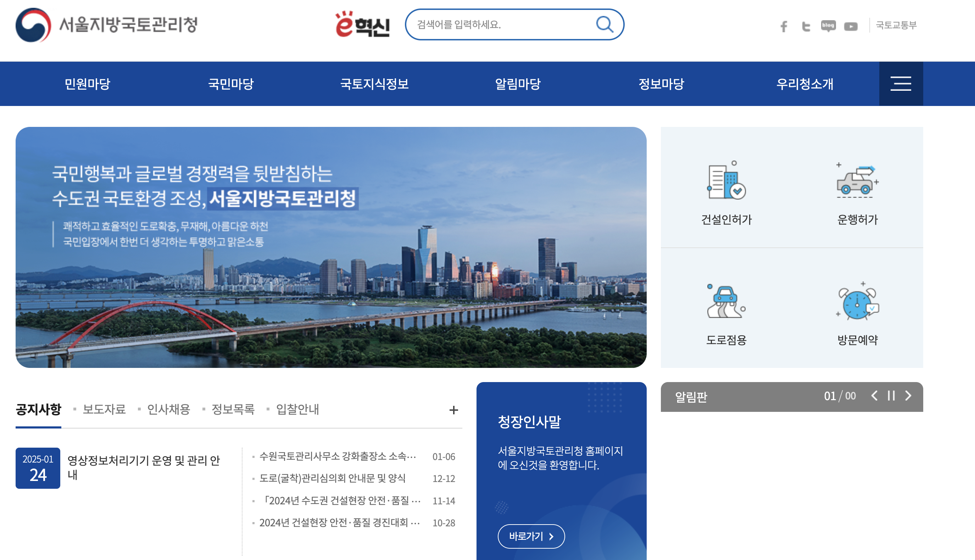Open the 영상정보처리기기 운영 및 관리 안내 notice
The width and height of the screenshot is (975, 560).
point(144,467)
